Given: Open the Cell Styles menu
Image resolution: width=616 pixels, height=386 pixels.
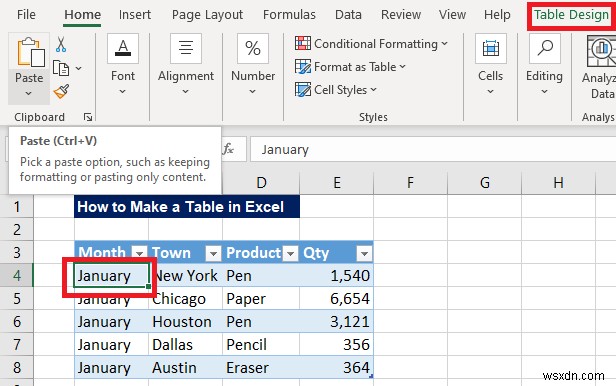Looking at the screenshot, I should pyautogui.click(x=336, y=90).
